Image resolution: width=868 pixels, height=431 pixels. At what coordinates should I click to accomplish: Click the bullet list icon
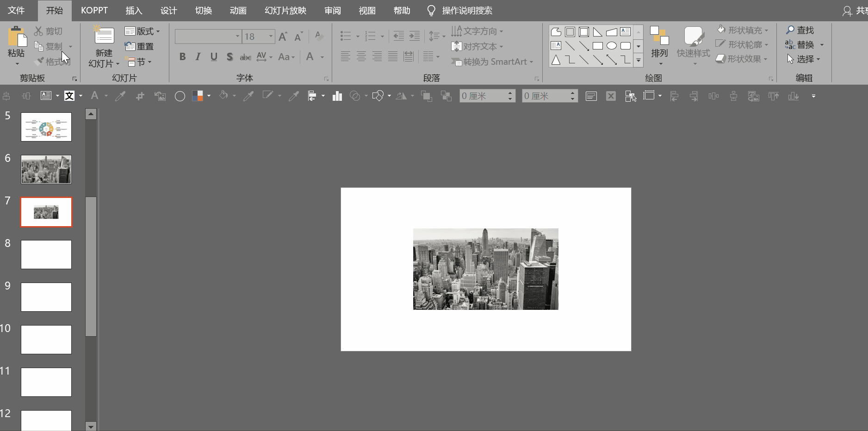(345, 36)
